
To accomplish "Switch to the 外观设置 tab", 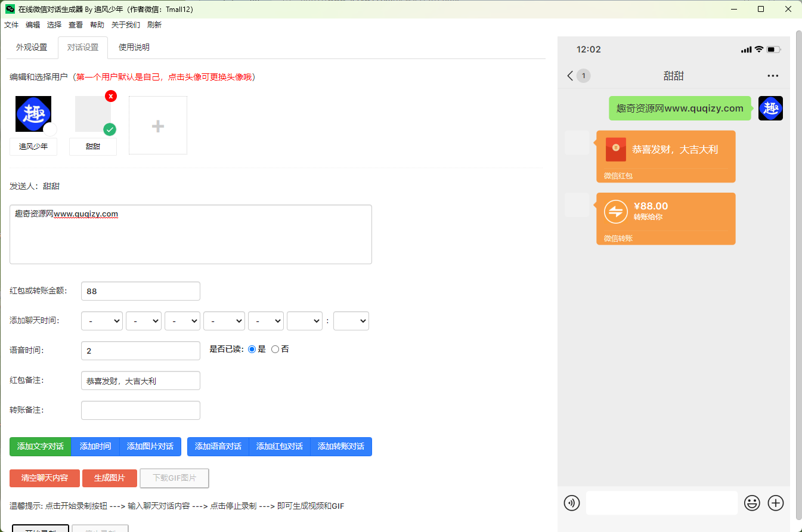I will (32, 48).
